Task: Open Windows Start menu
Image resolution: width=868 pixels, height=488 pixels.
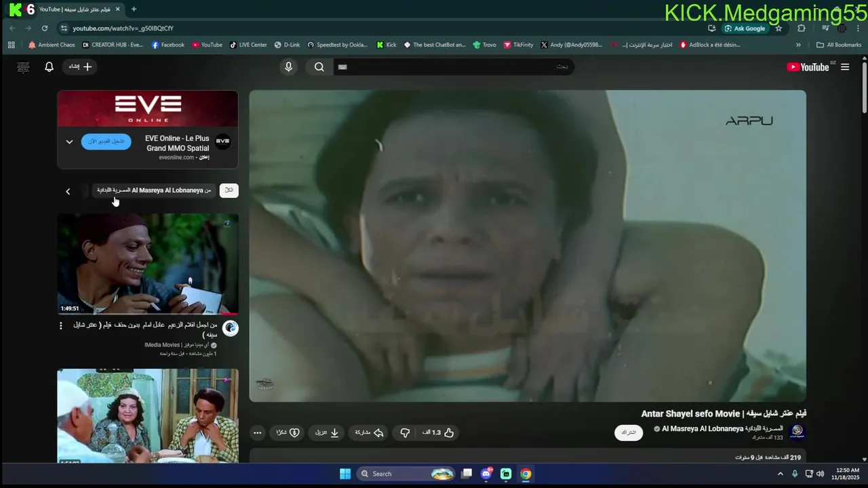Action: (x=345, y=474)
